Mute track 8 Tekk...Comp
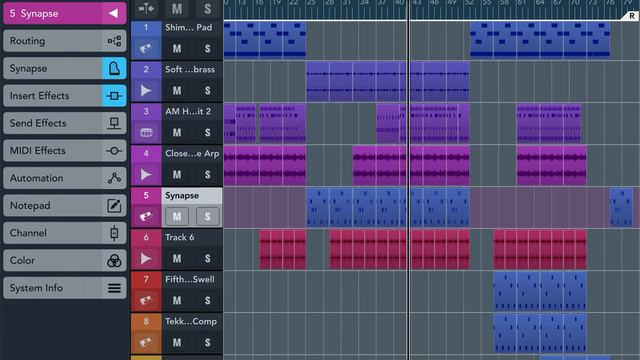 177,342
